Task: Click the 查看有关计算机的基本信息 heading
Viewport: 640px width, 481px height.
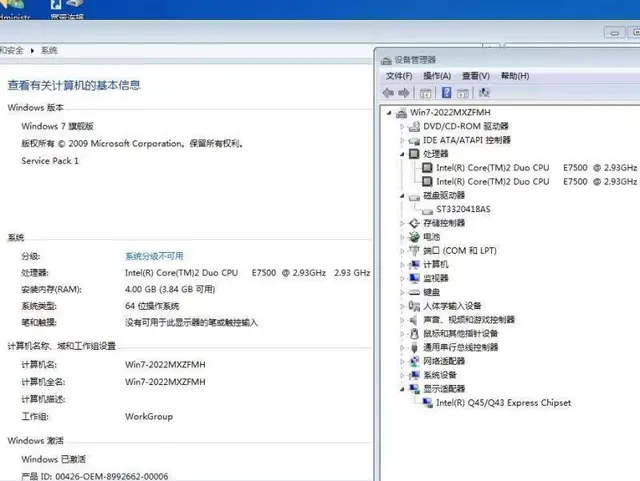Action: [74, 85]
